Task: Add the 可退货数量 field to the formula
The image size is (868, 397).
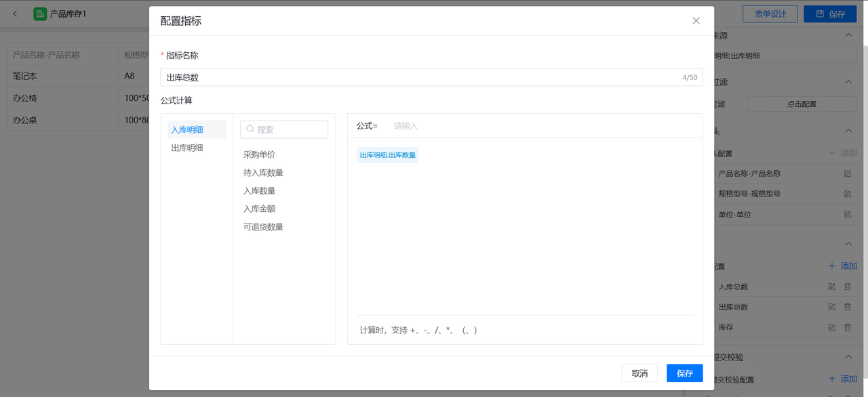Action: (263, 227)
